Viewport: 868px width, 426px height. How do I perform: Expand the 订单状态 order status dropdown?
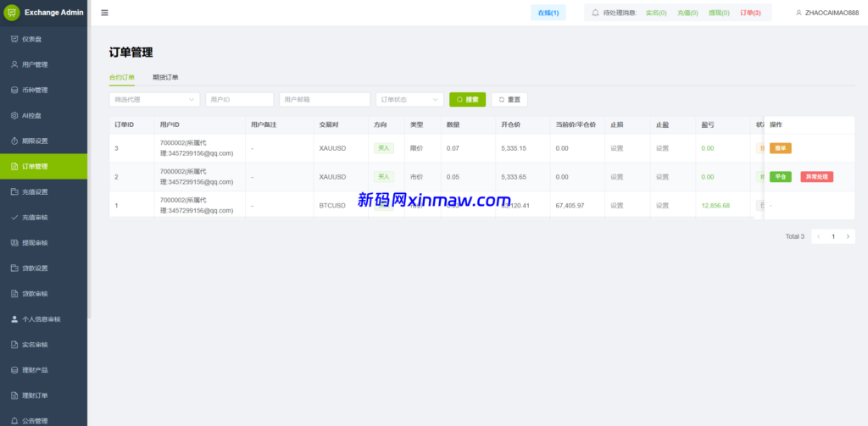(x=409, y=100)
